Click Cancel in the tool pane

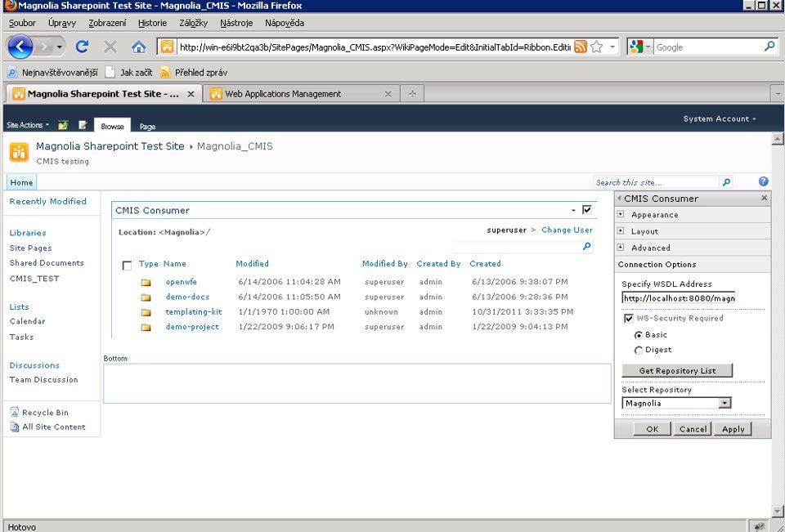[x=693, y=429]
